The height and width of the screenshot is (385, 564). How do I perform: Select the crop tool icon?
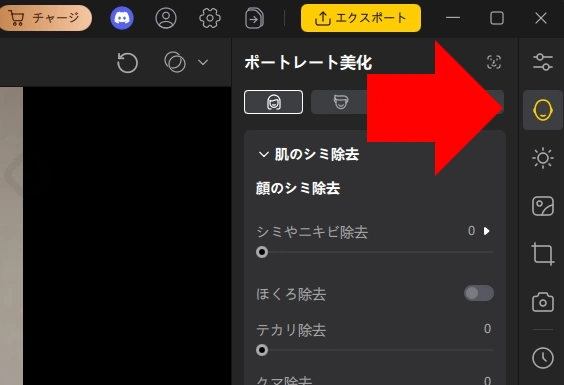coord(543,254)
